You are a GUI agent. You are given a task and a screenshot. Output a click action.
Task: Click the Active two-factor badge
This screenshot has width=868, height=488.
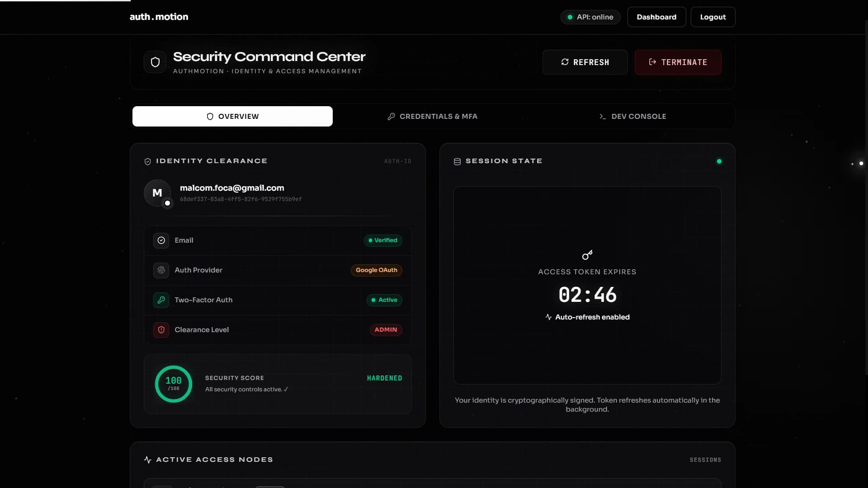pyautogui.click(x=384, y=300)
